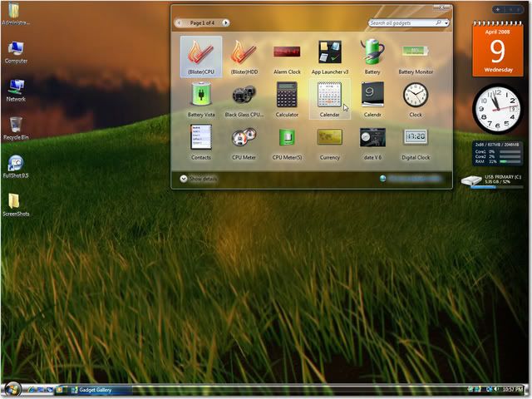
Task: Pick the Clock gadget in gallery
Action: tap(416, 100)
